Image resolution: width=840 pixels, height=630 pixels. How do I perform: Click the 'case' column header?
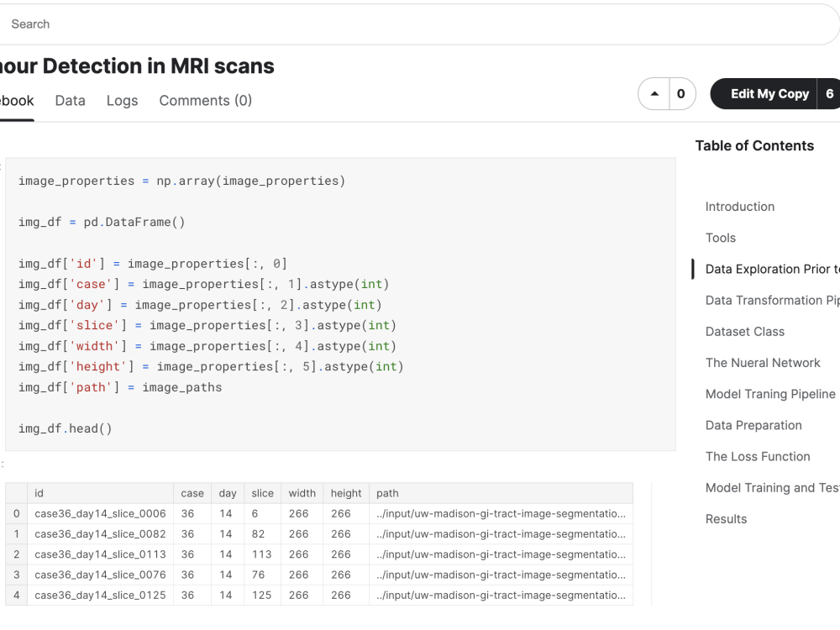[x=192, y=493]
